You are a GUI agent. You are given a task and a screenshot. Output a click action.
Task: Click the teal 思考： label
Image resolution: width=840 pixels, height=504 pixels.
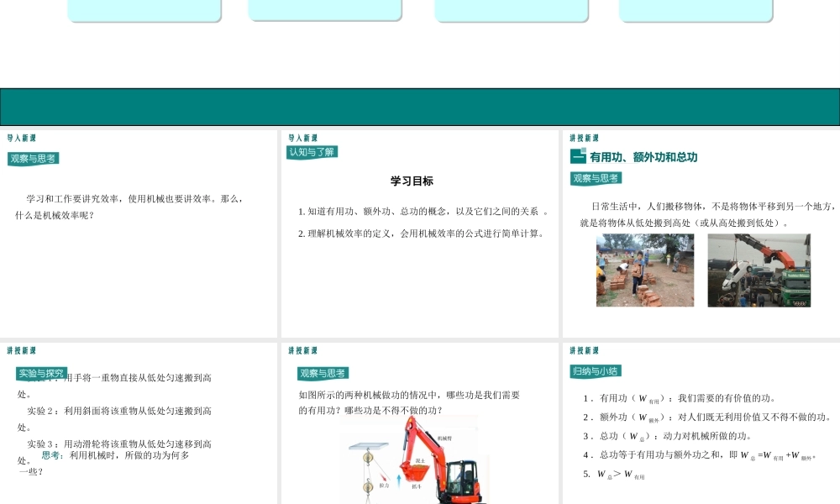pos(52,455)
